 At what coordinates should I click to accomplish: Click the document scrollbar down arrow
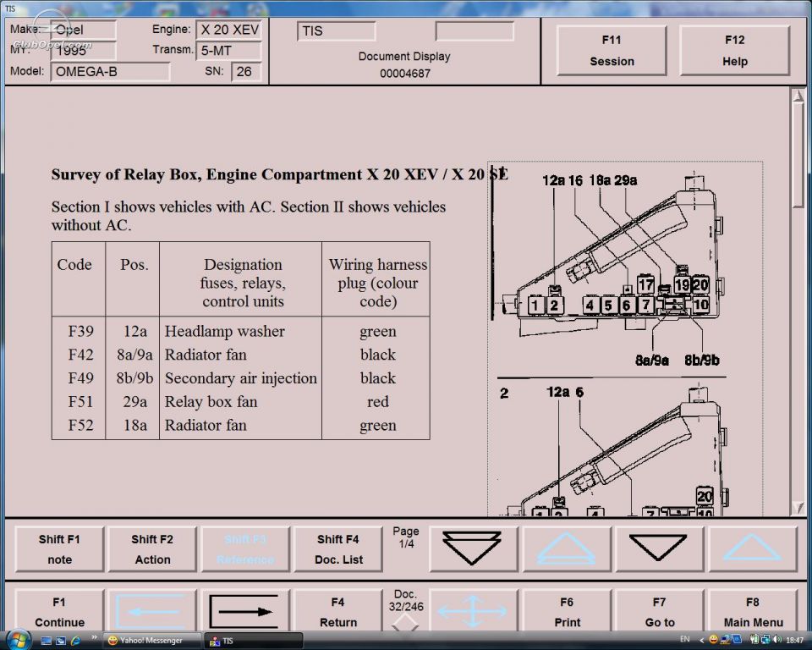(798, 507)
